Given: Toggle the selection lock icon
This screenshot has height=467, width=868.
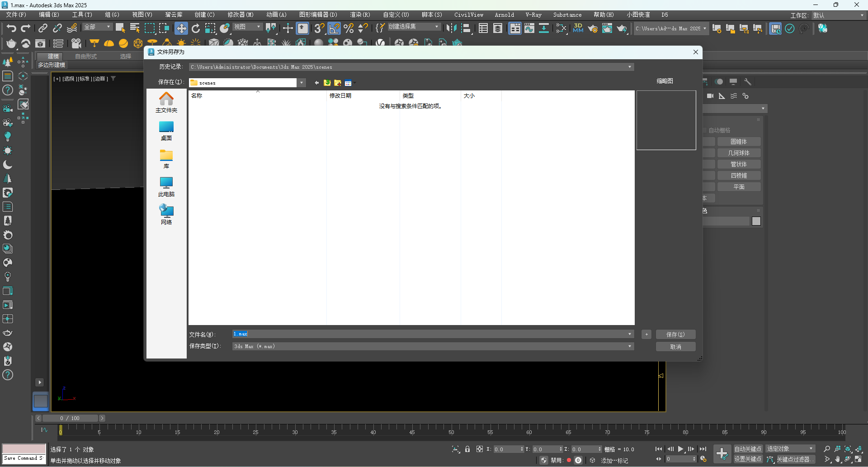Looking at the screenshot, I should click(x=467, y=449).
